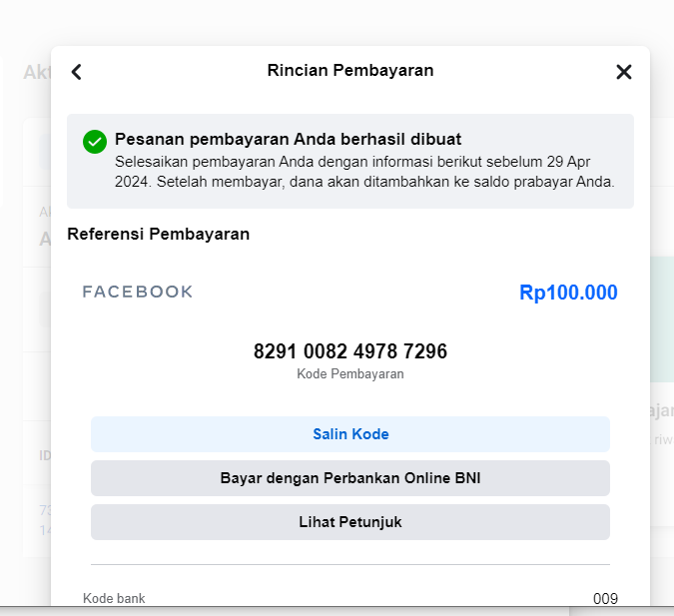Click the Rincian Pembayaran dialog title
Viewport: 674px width, 616px height.
tap(350, 71)
